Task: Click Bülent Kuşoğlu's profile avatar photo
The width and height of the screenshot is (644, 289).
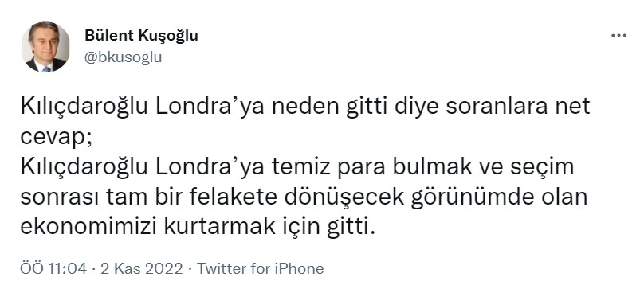Action: click(x=45, y=47)
